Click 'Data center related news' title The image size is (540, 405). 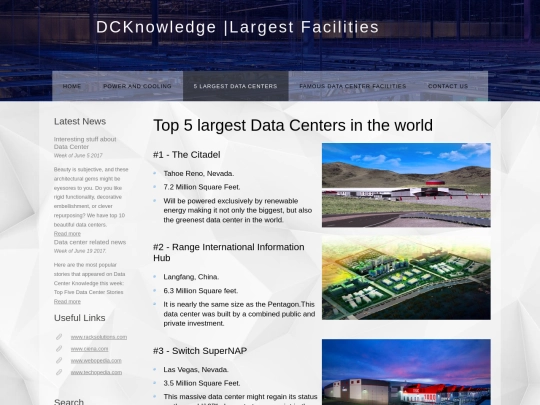tap(90, 242)
